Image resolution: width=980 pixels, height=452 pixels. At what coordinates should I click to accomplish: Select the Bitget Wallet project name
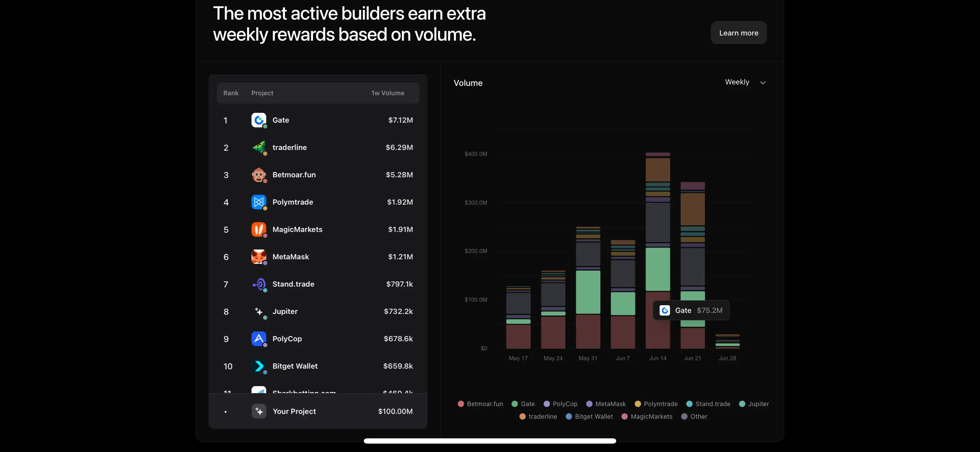click(295, 366)
